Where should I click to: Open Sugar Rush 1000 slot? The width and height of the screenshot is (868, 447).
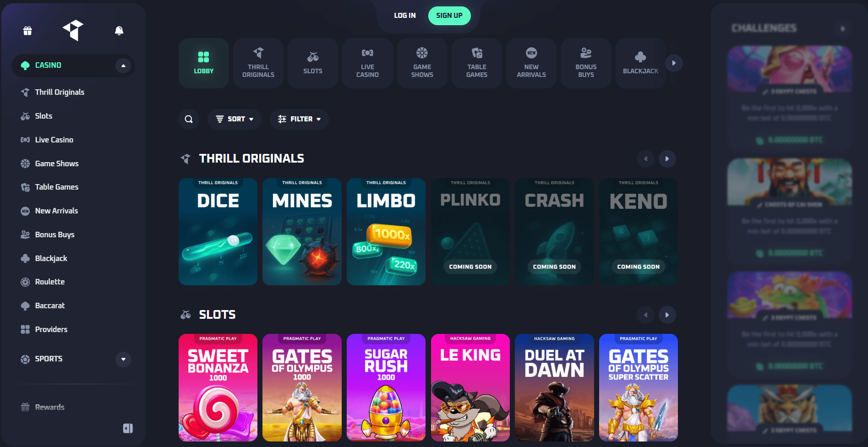386,387
